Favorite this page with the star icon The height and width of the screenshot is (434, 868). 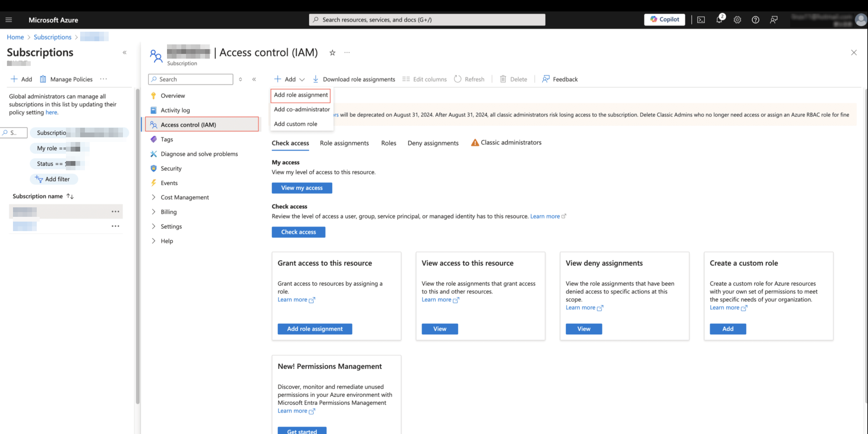(x=332, y=53)
